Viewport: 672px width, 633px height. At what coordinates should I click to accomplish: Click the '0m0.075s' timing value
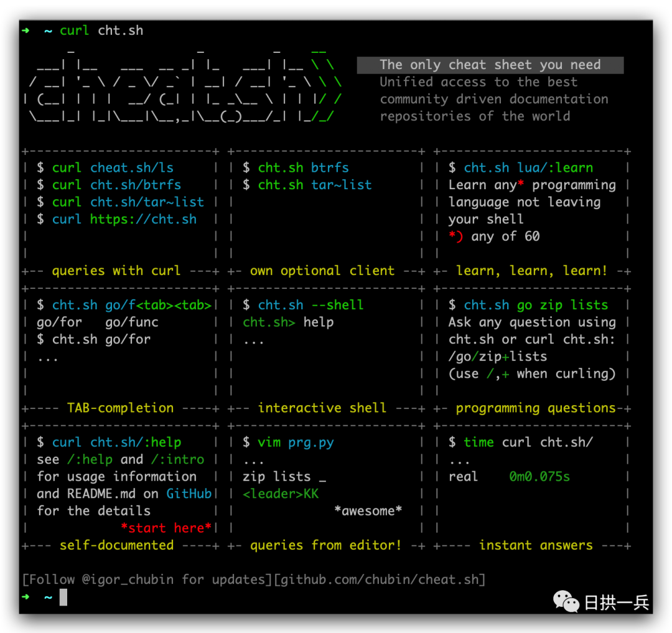[x=539, y=477]
